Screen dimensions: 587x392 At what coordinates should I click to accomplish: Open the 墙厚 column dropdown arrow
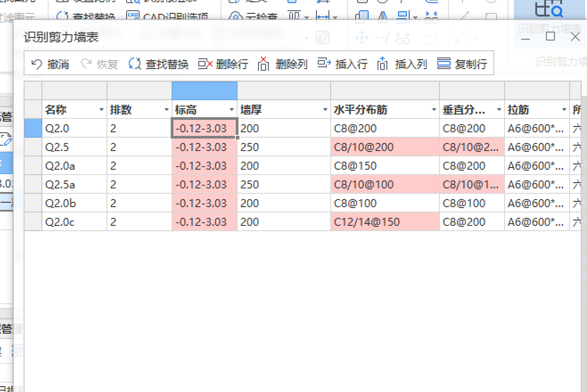pos(325,110)
